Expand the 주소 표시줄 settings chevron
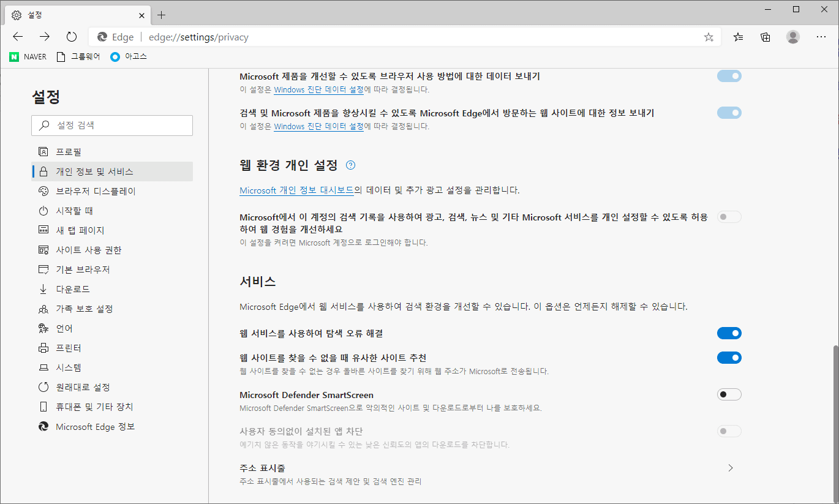This screenshot has height=504, width=839. click(x=730, y=468)
